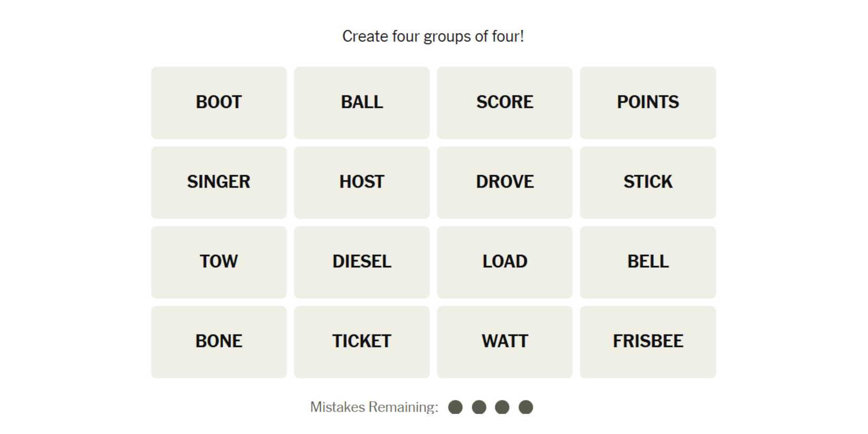The height and width of the screenshot is (434, 868).
Task: Tap the DROVE tile
Action: point(504,183)
